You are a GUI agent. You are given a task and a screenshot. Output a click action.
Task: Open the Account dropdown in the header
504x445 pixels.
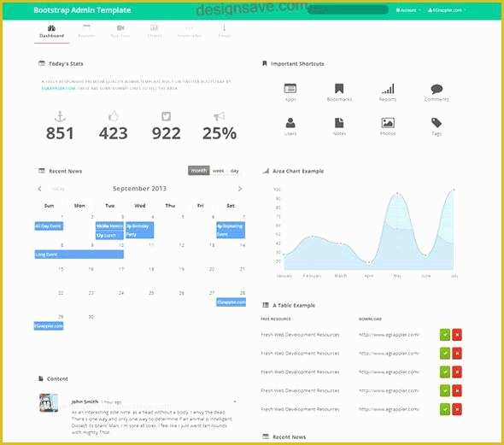(407, 10)
